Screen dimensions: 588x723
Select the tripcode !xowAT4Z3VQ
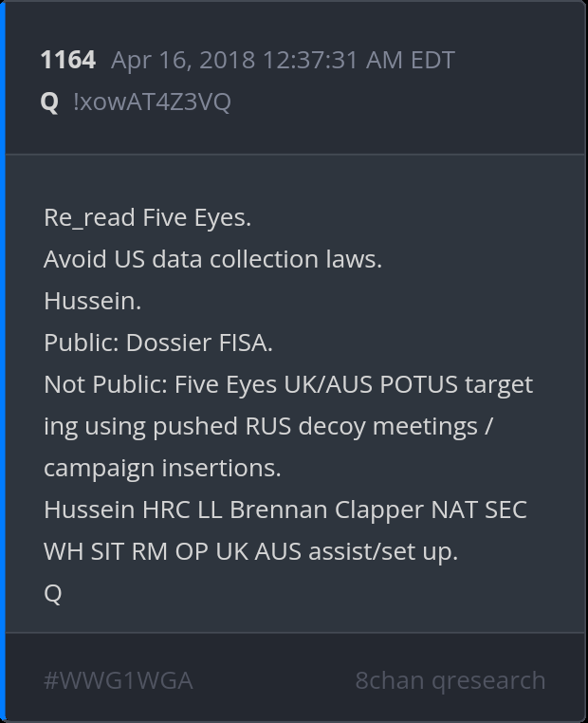point(152,102)
